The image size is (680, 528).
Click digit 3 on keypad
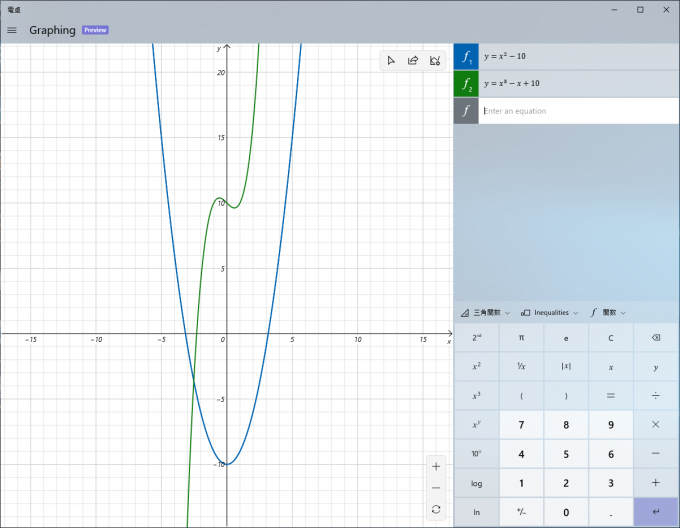[x=611, y=483]
